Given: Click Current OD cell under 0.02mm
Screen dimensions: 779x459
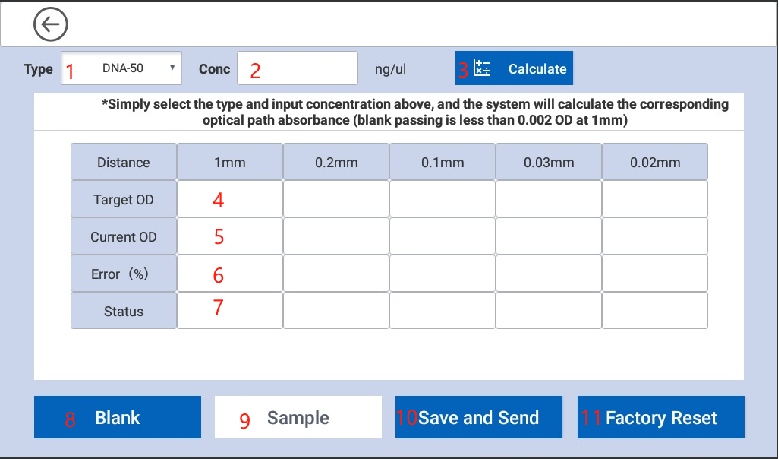Looking at the screenshot, I should 654,237.
